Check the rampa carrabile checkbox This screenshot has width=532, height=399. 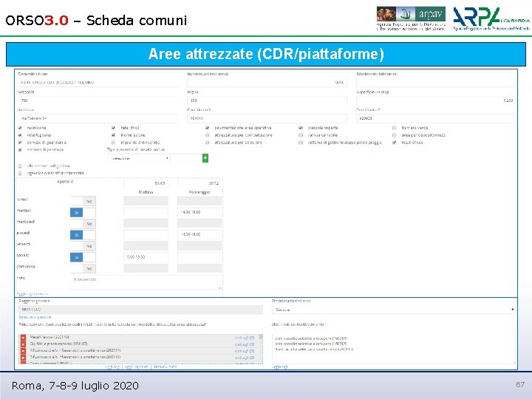point(301,135)
